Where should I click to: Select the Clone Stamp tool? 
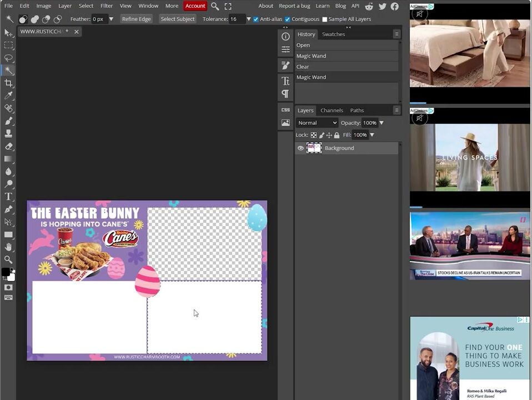(8, 133)
